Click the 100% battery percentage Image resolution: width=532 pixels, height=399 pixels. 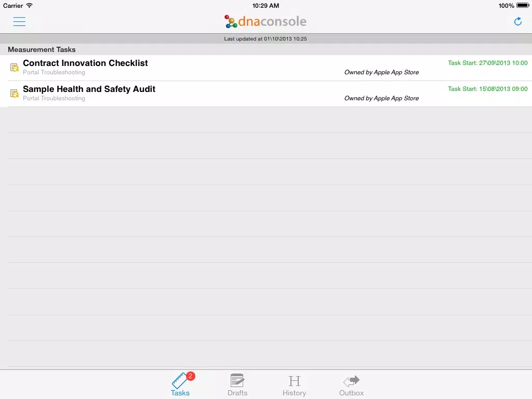tap(506, 5)
